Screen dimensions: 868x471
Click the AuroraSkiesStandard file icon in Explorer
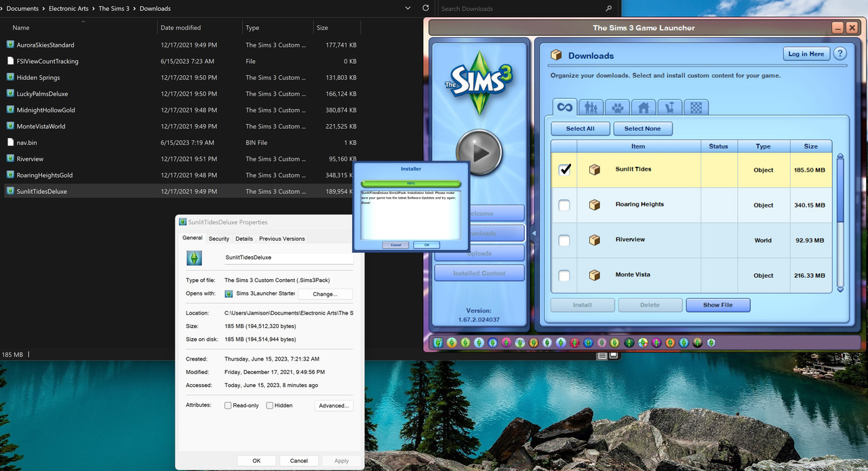click(10, 45)
